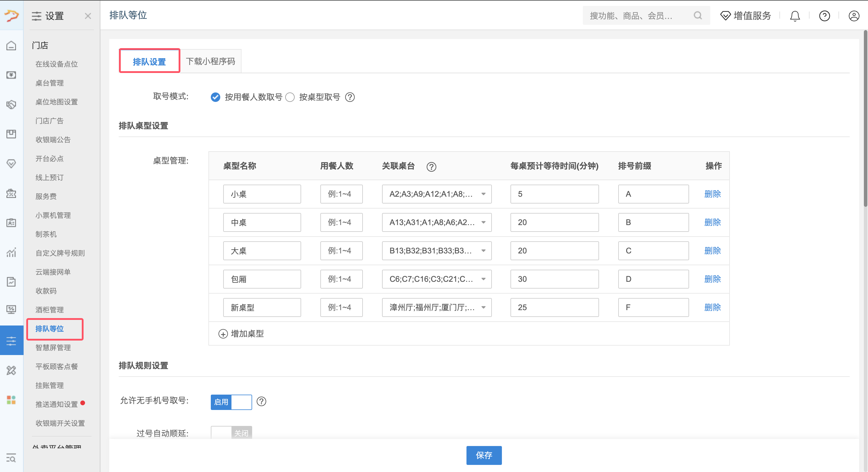Click the diamond member icon in left rail
Image resolution: width=868 pixels, height=472 pixels.
(11, 164)
